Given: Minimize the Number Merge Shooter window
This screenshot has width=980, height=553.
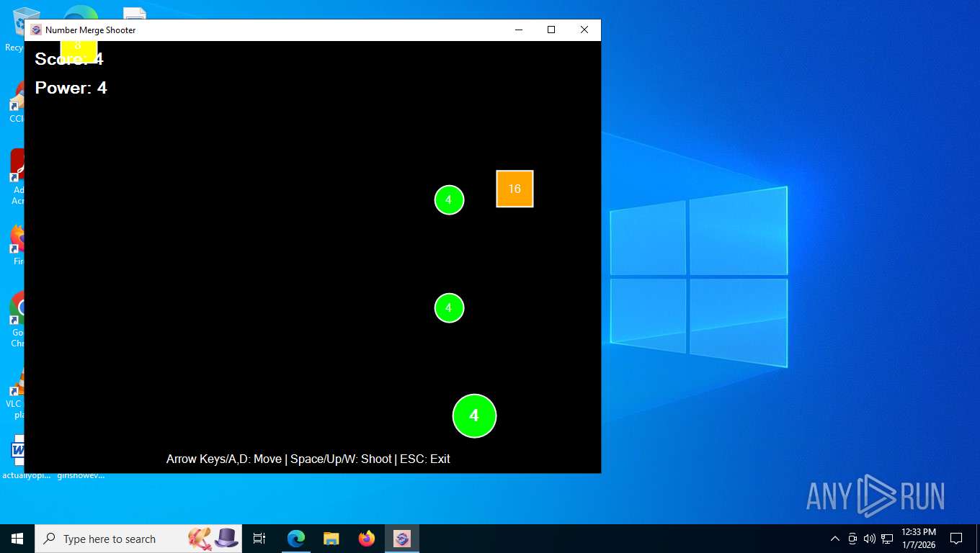Looking at the screenshot, I should pyautogui.click(x=518, y=30).
